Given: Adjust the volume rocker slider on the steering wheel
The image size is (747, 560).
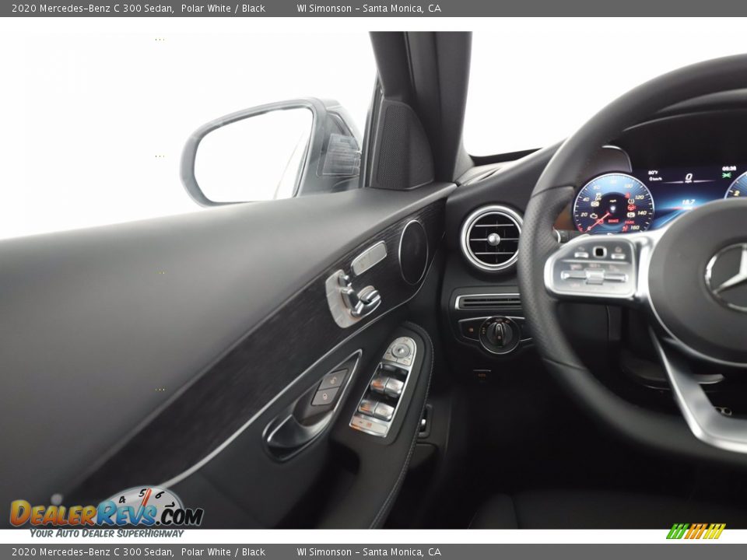Looking at the screenshot, I should coord(595,276).
